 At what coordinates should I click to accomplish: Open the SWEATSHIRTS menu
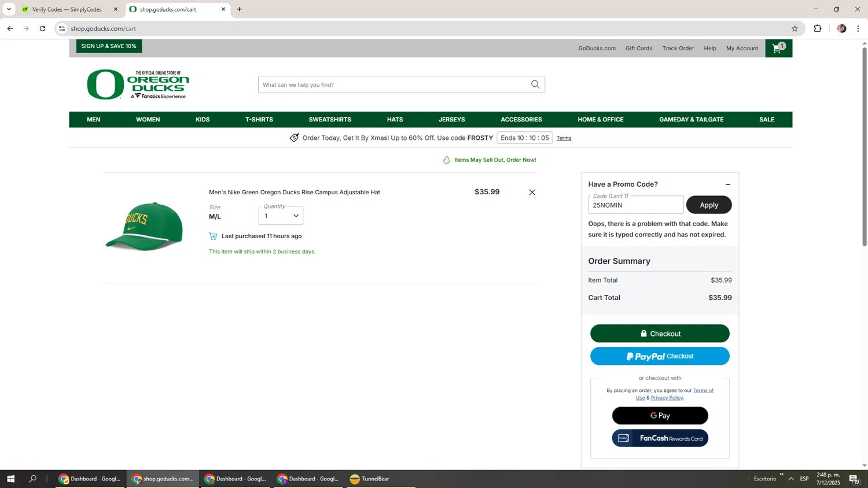click(x=330, y=120)
